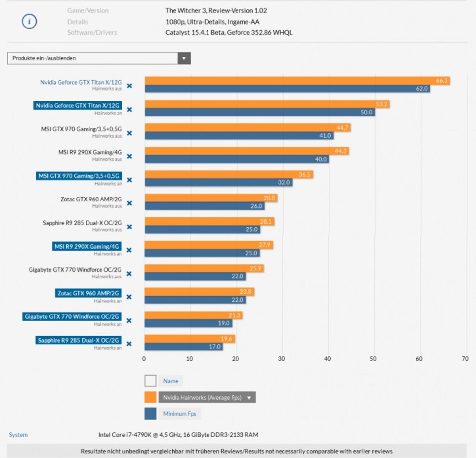Select highlighted Sapphire R9 285 Dual-X label
This screenshot has width=476, height=458.
pyautogui.click(x=79, y=340)
